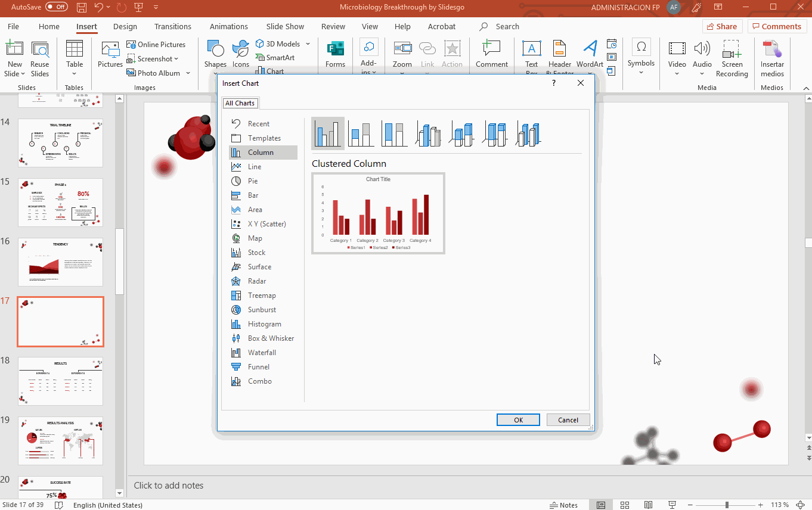Open the Sunburst chart category
This screenshot has height=510, width=812.
(x=262, y=310)
